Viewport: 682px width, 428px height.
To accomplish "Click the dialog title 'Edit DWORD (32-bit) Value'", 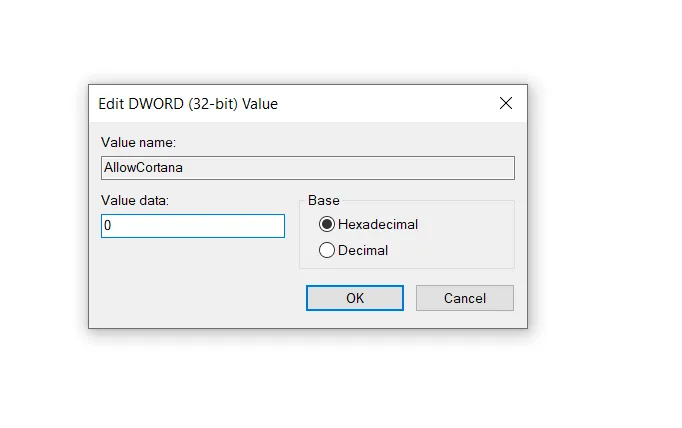I will click(188, 104).
